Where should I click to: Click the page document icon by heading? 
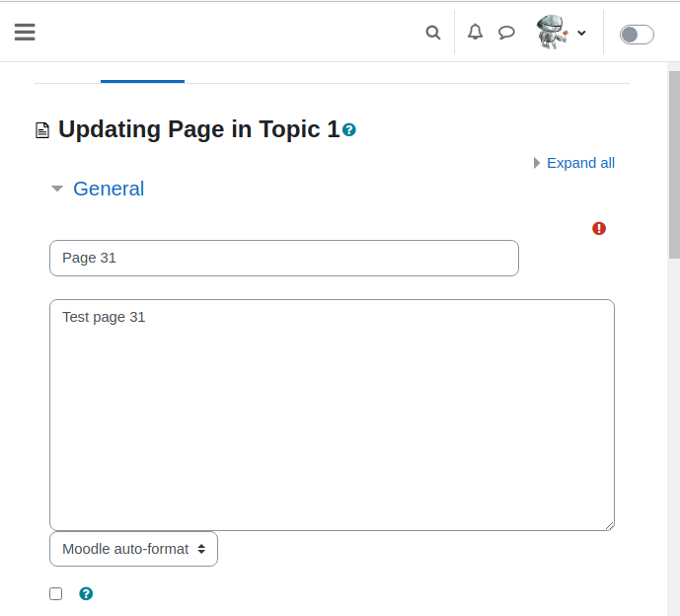click(42, 130)
